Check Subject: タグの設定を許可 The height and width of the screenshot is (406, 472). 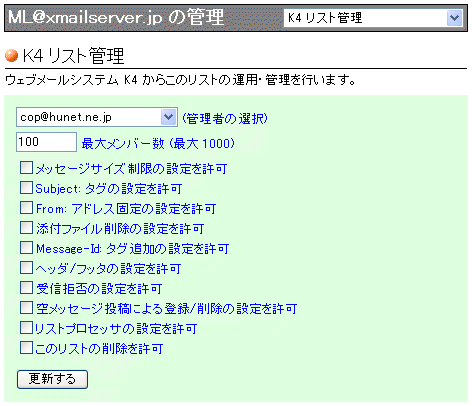(x=26, y=188)
